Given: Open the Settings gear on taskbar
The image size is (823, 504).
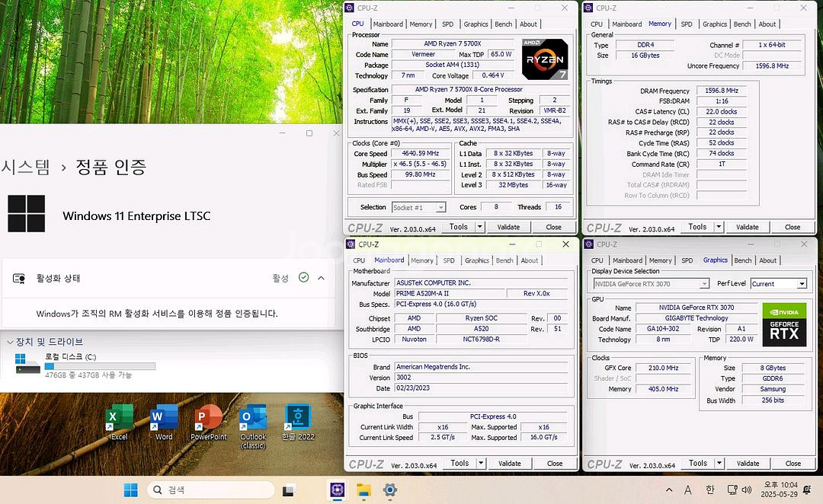Looking at the screenshot, I should pos(390,490).
